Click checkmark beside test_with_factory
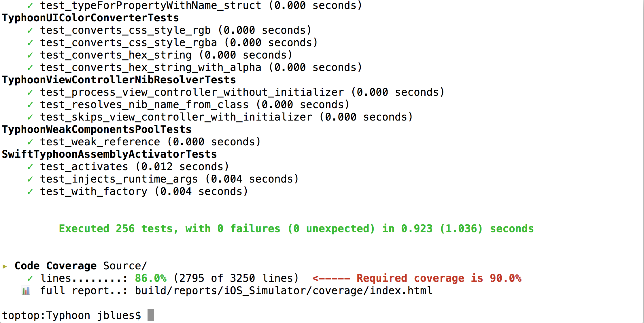This screenshot has width=644, height=323. [x=30, y=192]
